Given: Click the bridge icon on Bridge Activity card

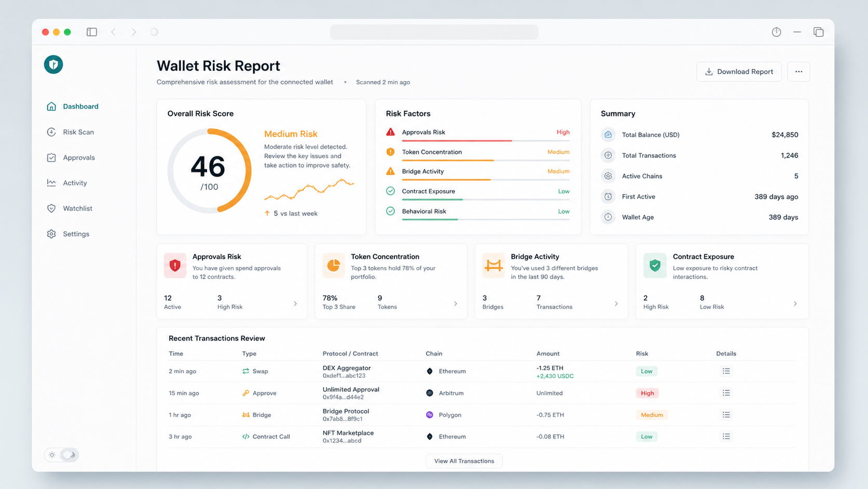Looking at the screenshot, I should (493, 266).
